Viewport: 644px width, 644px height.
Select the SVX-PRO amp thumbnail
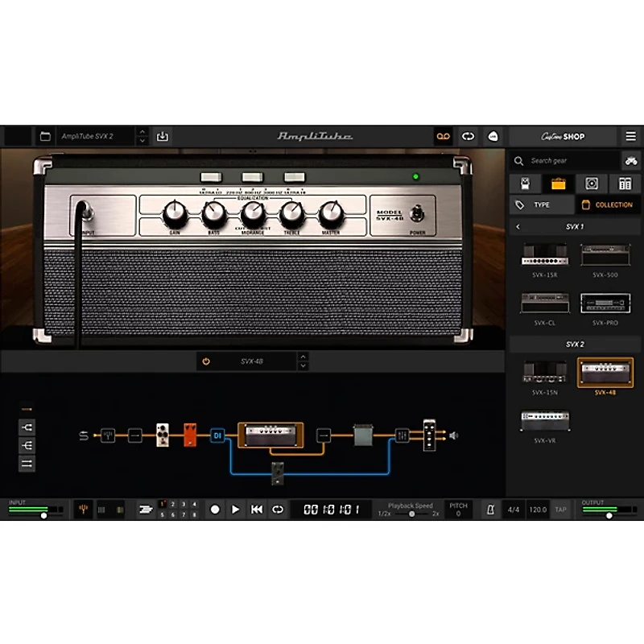point(605,302)
